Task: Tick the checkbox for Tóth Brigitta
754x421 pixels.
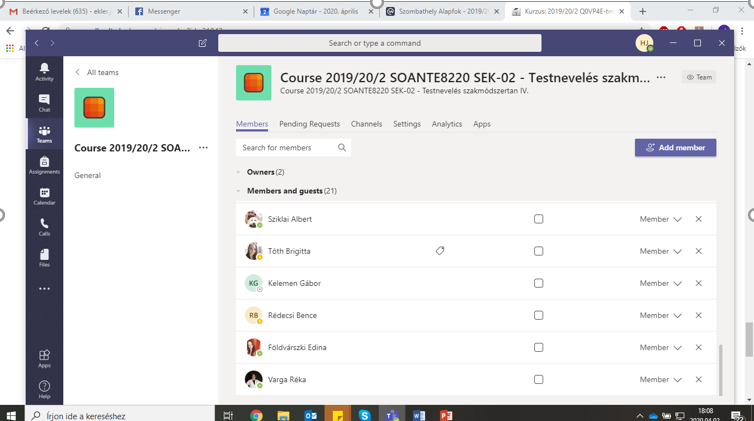Action: point(539,251)
